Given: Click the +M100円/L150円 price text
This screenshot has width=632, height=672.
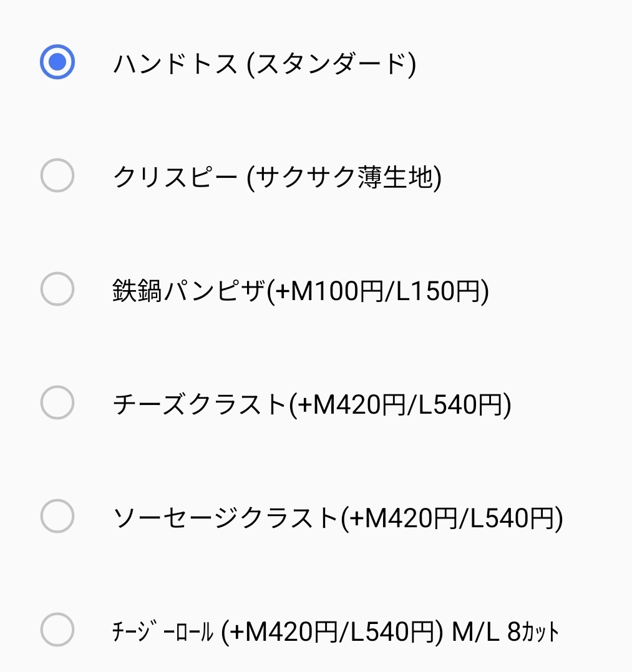Looking at the screenshot, I should point(377,291).
